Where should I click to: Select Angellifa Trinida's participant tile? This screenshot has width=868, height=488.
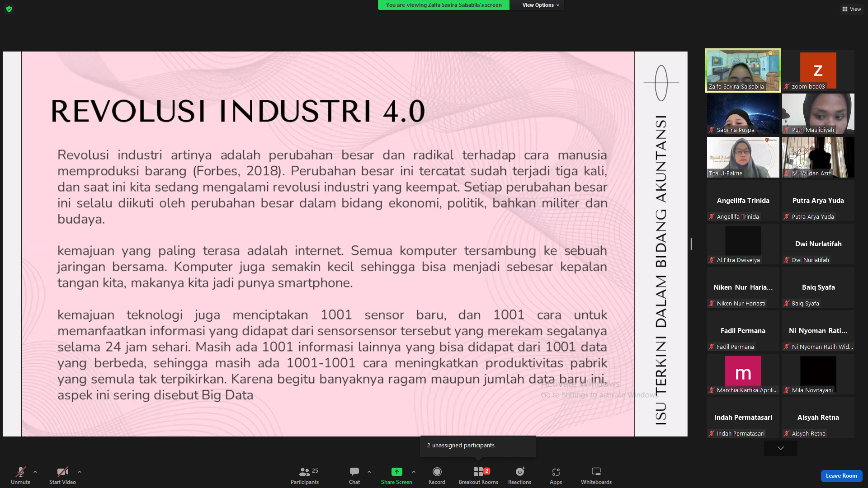tap(743, 201)
